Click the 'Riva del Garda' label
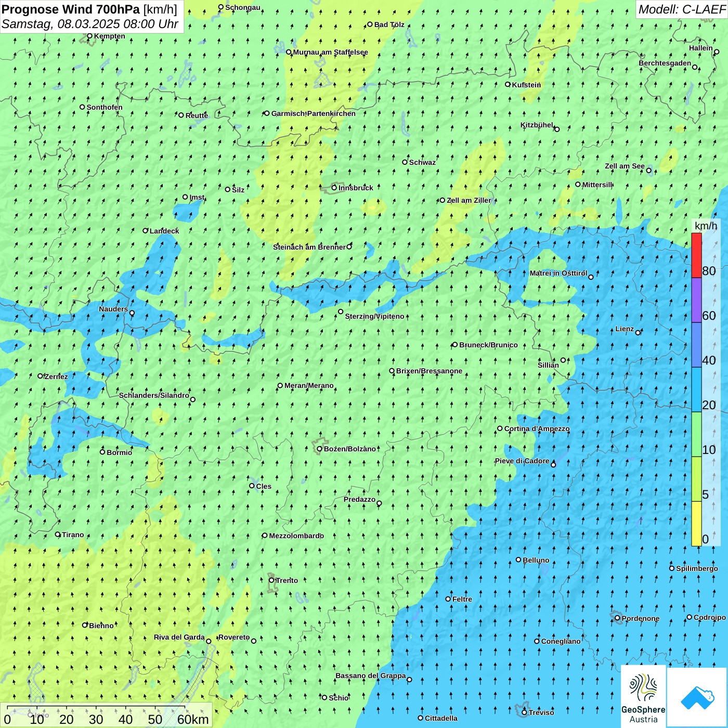This screenshot has width=728, height=728. point(179,637)
